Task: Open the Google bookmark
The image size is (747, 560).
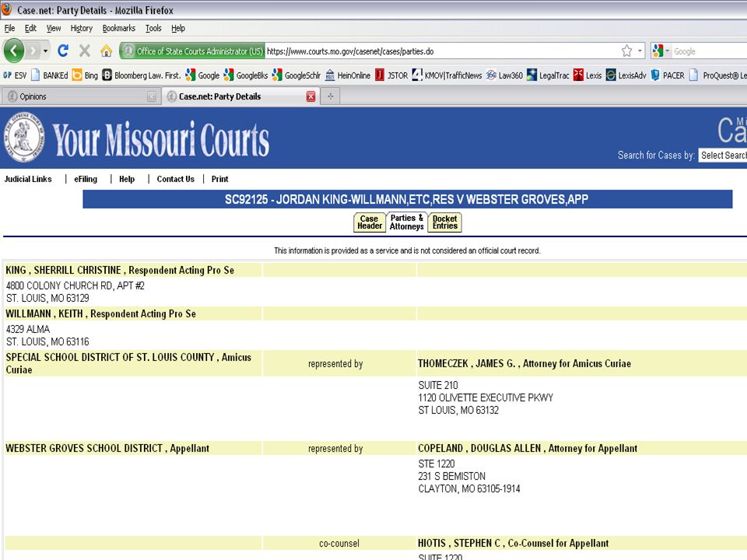Action: coord(202,75)
